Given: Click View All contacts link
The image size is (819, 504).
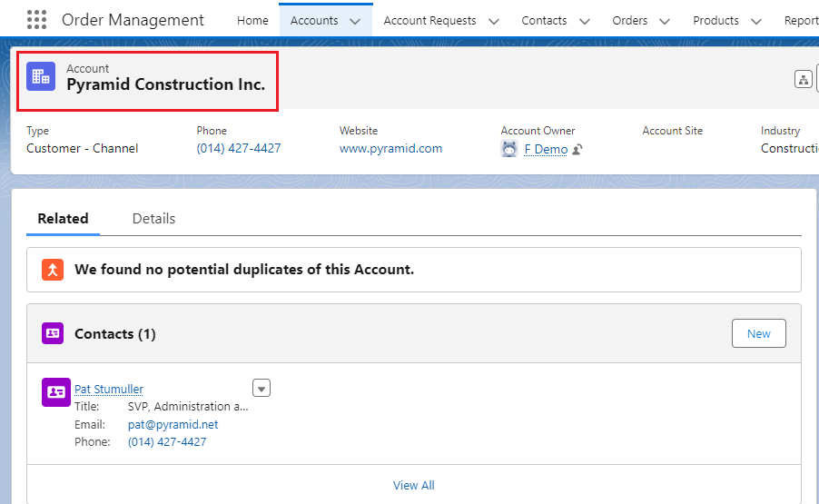Looking at the screenshot, I should [x=413, y=485].
